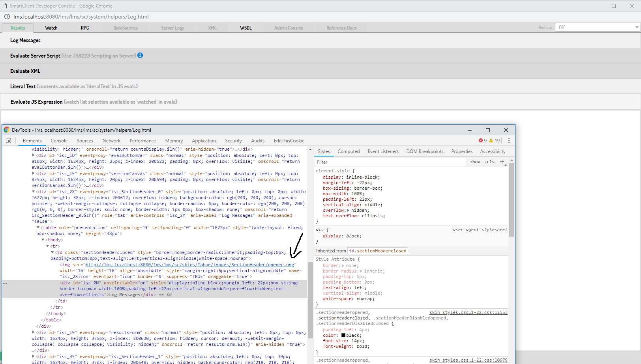The width and height of the screenshot is (641, 364).
Task: Click the td.sectionHeaderclosed inherited link
Action: coord(377,251)
